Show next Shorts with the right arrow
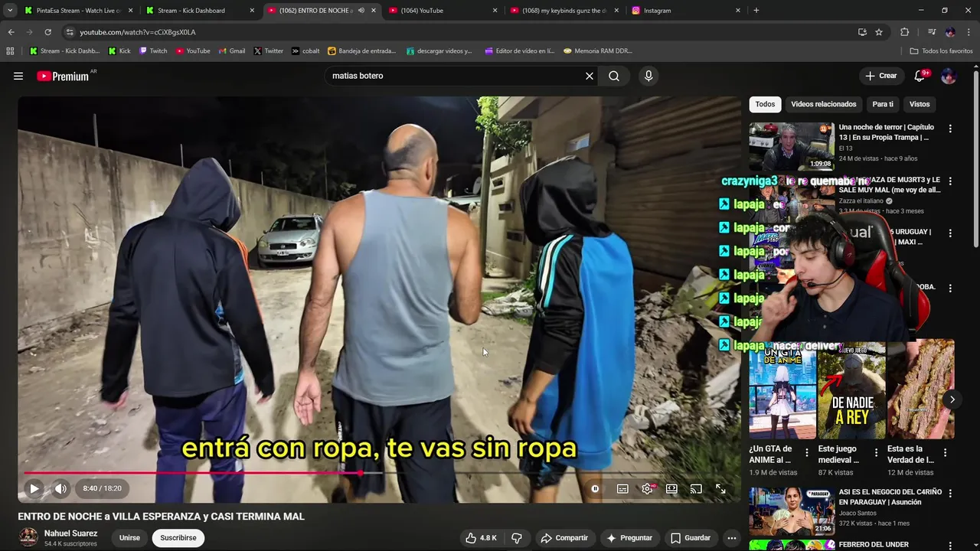Screen dimensions: 980x551 [x=952, y=399]
